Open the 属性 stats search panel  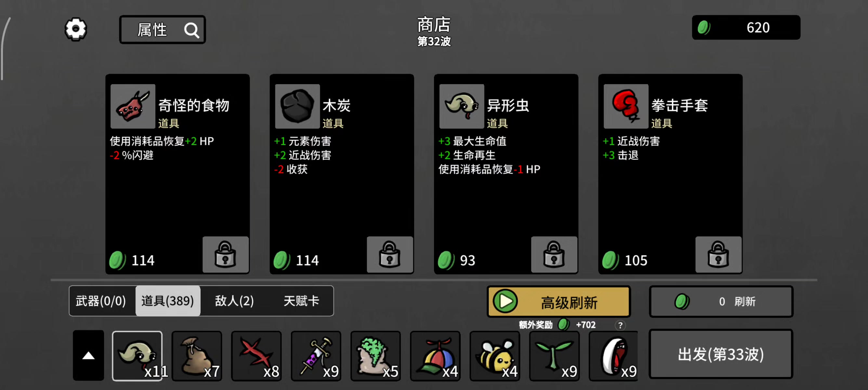pos(163,30)
